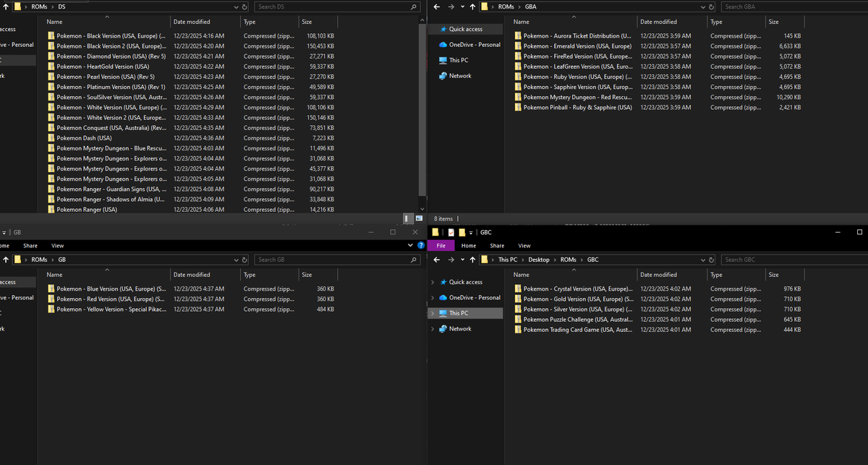
Task: Expand OneDrive - Personal in GBC sidebar
Action: (x=433, y=298)
